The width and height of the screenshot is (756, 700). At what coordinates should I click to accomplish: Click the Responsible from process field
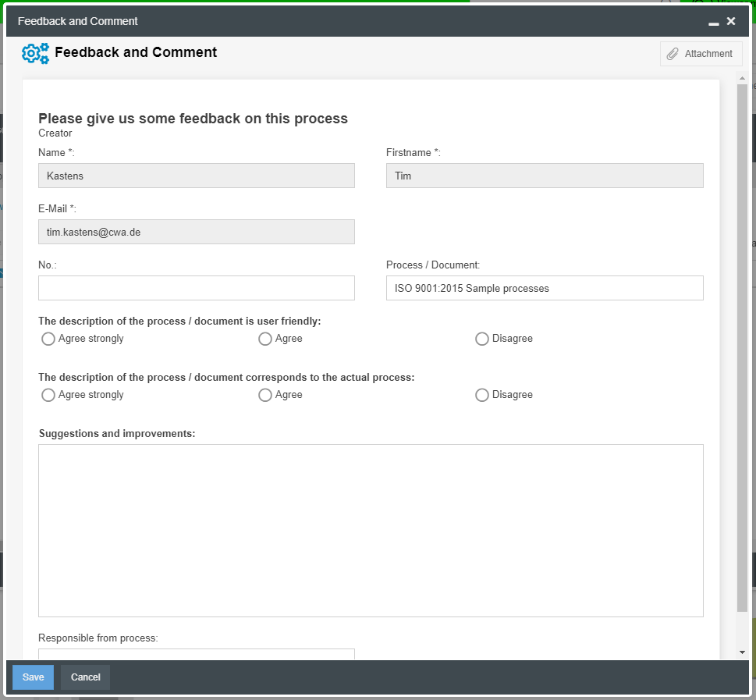[197, 654]
